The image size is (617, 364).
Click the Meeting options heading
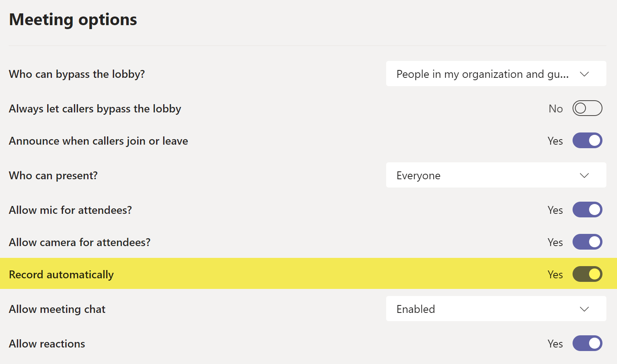(73, 20)
